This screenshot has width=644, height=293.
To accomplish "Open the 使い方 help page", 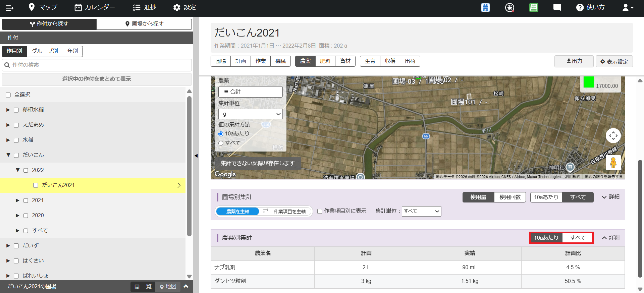I will pyautogui.click(x=590, y=7).
